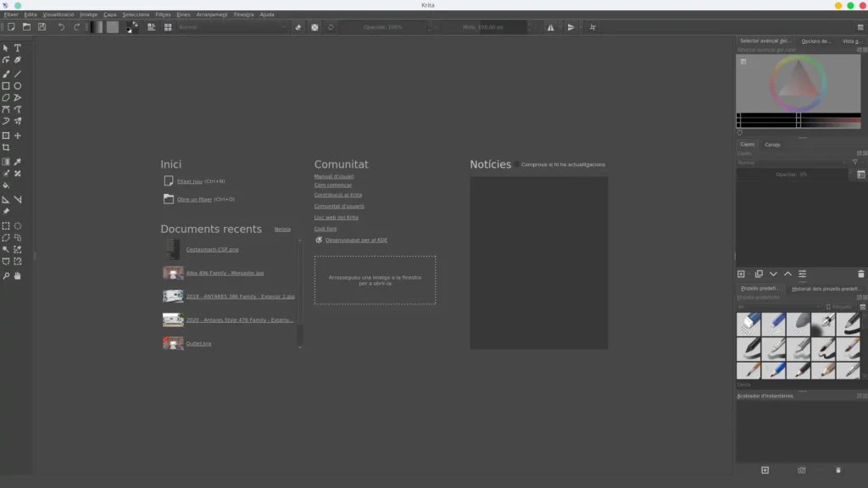This screenshot has height=488, width=868.
Task: Toggle horizontal mirror tool
Action: point(550,27)
